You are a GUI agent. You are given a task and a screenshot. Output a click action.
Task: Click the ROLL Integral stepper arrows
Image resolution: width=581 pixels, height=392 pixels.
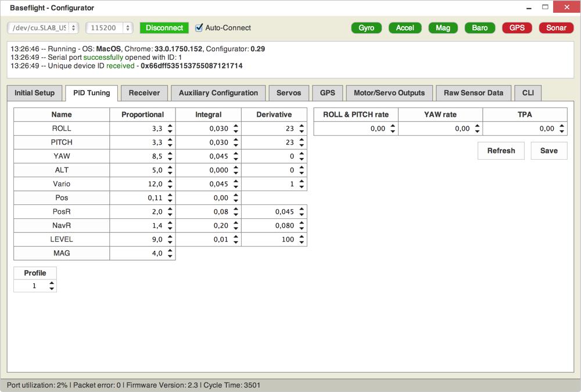click(x=236, y=128)
